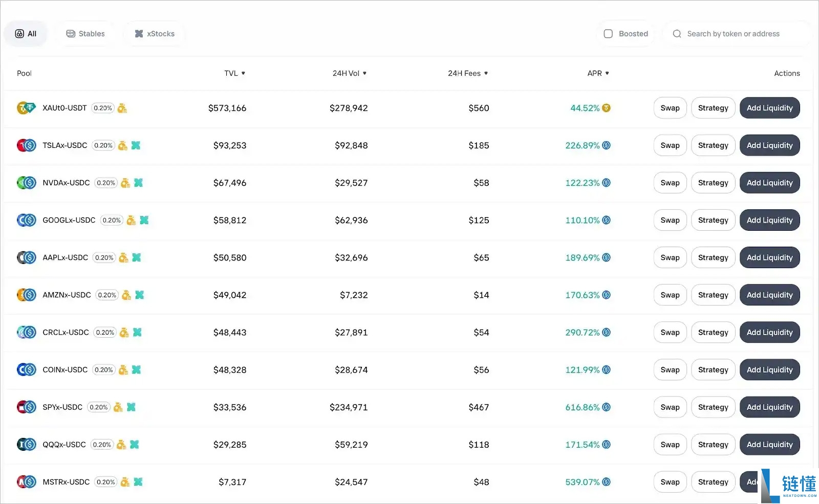Click the xStocks icon beside COINx-USDC
Image resolution: width=819 pixels, height=504 pixels.
pyautogui.click(x=137, y=369)
